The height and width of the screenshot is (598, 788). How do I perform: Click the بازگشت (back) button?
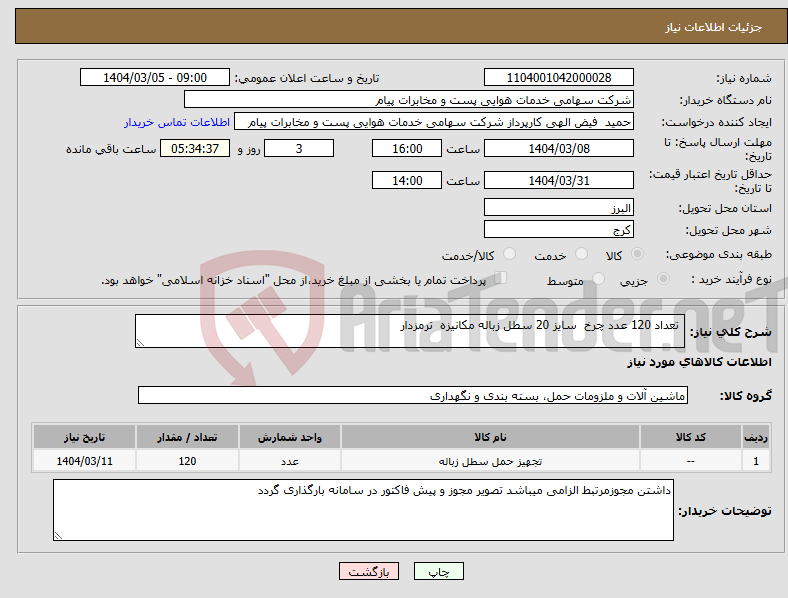click(x=369, y=571)
